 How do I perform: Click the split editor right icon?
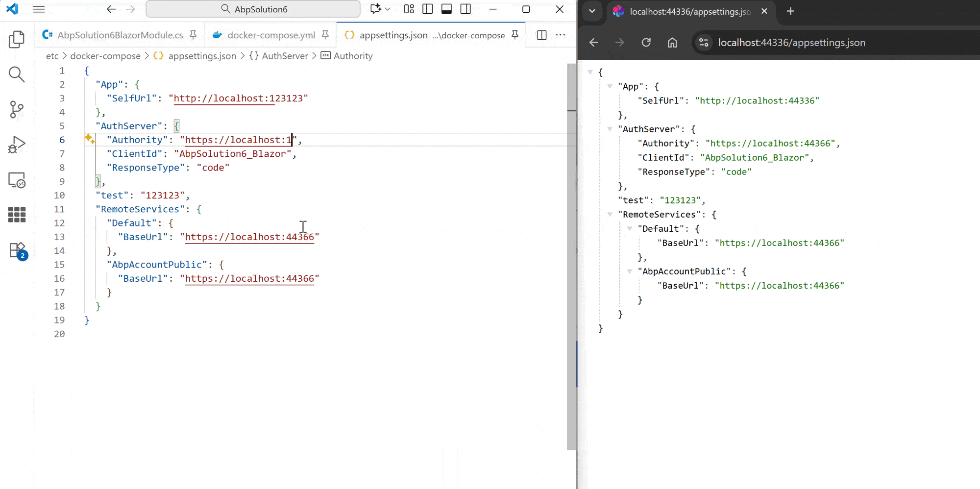click(541, 35)
